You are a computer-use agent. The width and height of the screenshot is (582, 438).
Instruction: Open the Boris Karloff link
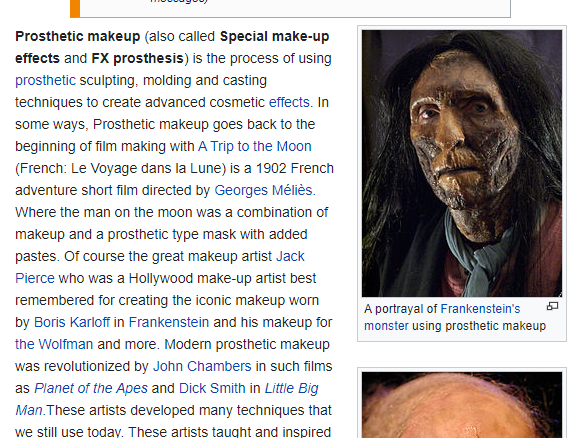pyautogui.click(x=72, y=322)
